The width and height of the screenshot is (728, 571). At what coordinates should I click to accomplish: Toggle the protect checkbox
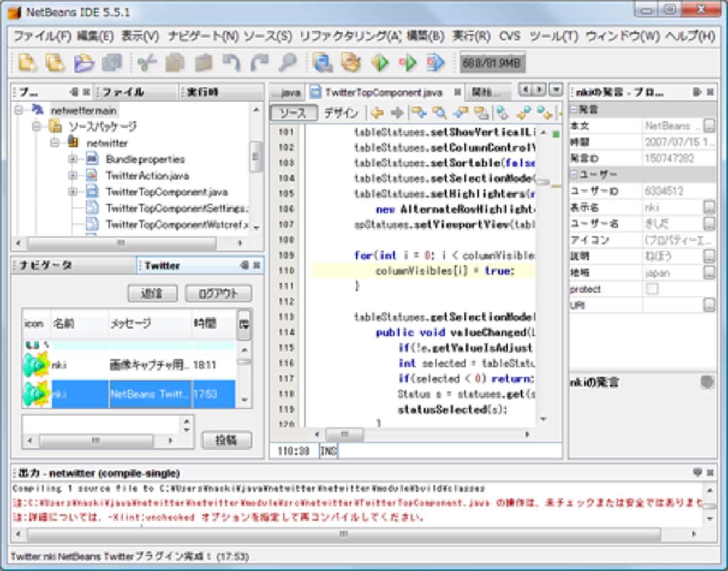click(652, 289)
